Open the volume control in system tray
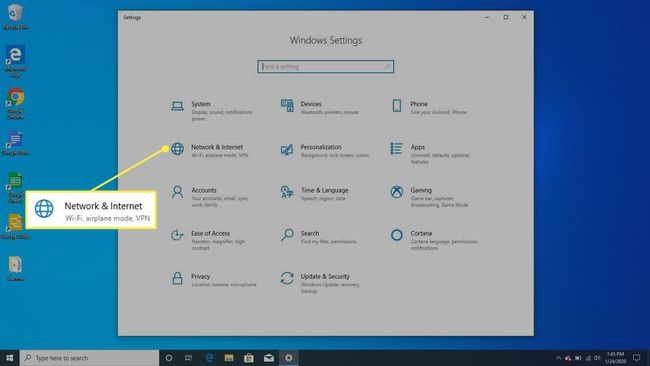 [597, 358]
